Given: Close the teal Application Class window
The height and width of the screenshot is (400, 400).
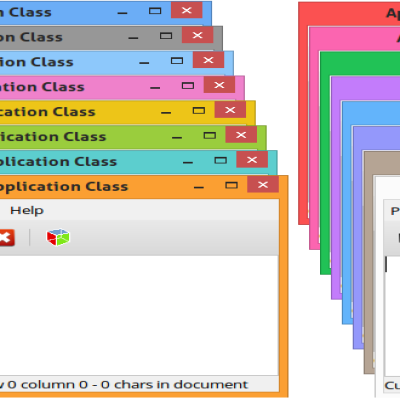Looking at the screenshot, I should click(x=252, y=160).
